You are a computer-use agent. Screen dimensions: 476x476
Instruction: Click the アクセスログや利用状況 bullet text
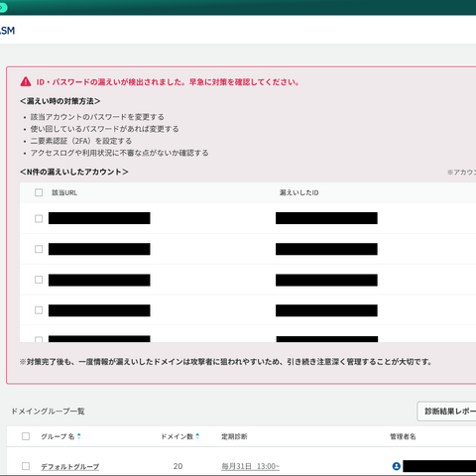coord(120,153)
